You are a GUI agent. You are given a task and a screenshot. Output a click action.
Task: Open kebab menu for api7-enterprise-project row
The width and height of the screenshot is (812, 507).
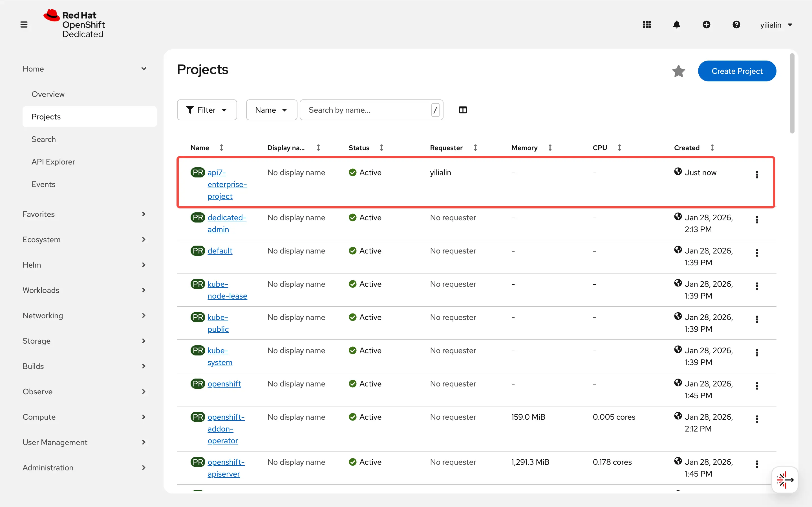pyautogui.click(x=757, y=174)
